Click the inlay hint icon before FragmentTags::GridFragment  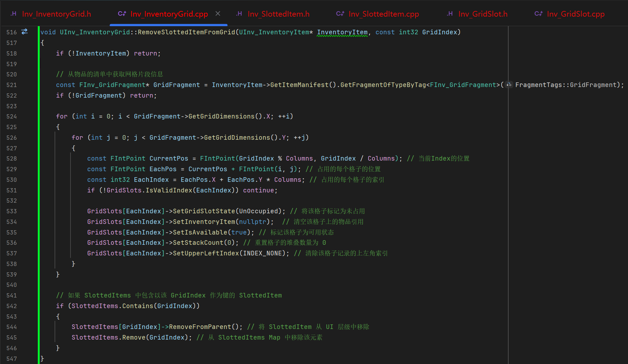pos(509,85)
